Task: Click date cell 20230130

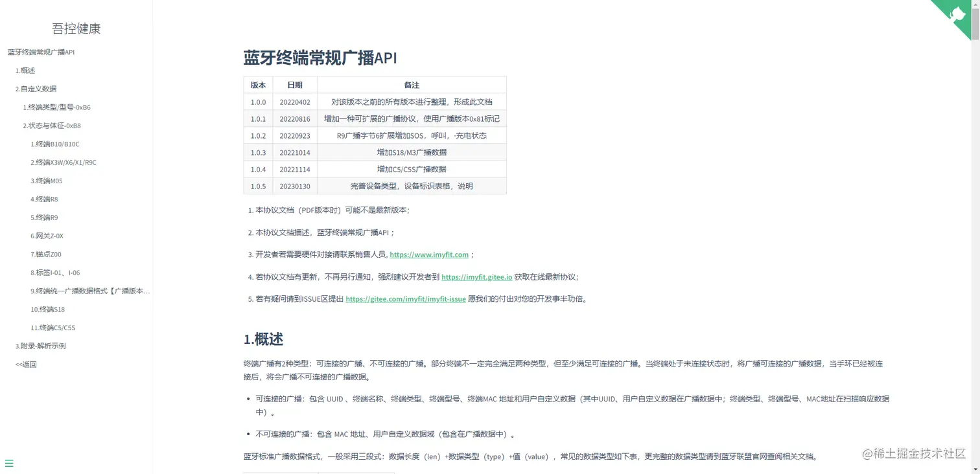Action: pyautogui.click(x=295, y=186)
